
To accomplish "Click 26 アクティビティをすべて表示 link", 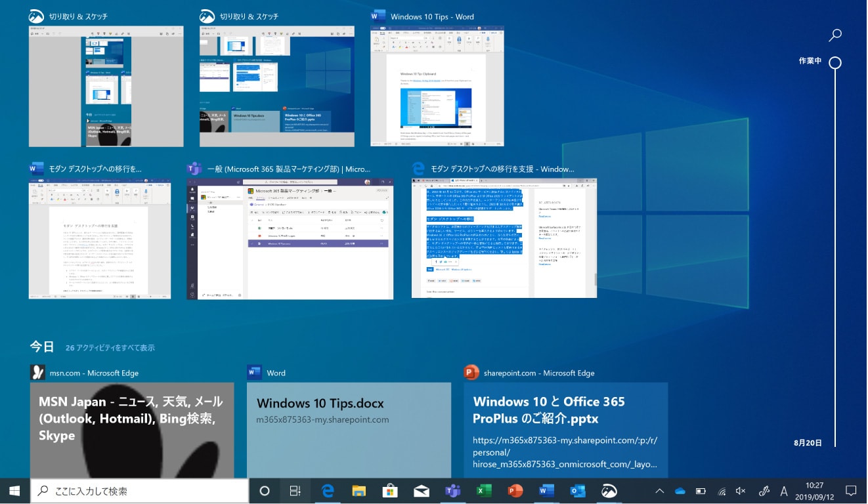I will coord(110,348).
